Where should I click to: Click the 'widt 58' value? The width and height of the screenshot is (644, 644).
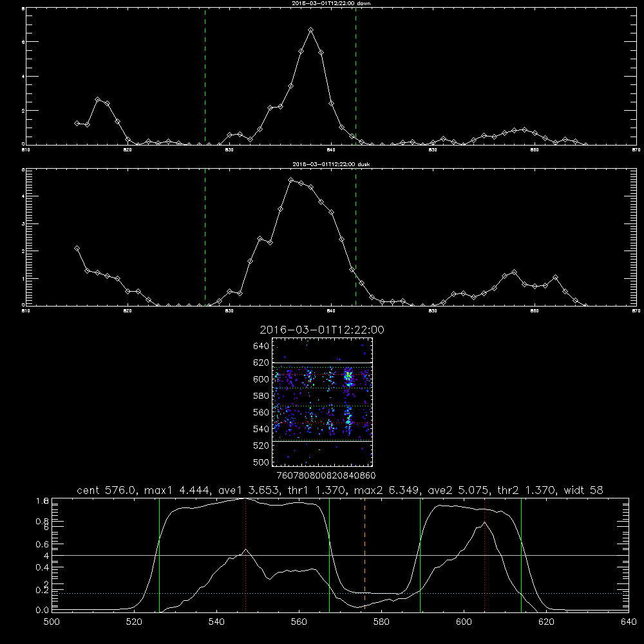[584, 490]
